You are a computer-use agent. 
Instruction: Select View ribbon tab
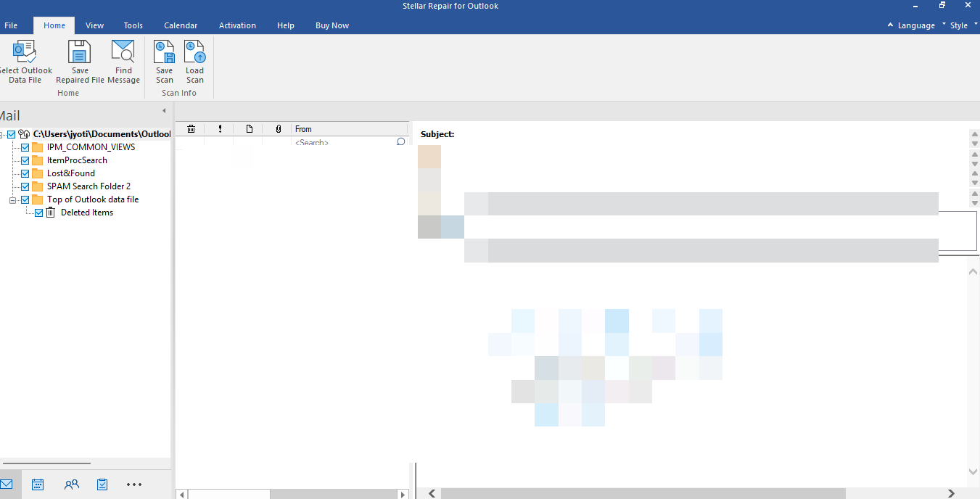(x=95, y=25)
